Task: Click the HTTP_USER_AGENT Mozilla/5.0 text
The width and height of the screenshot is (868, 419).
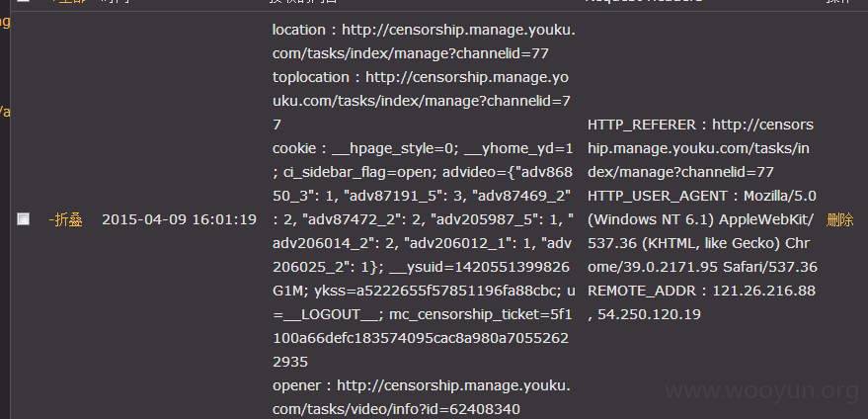Action: [x=702, y=196]
